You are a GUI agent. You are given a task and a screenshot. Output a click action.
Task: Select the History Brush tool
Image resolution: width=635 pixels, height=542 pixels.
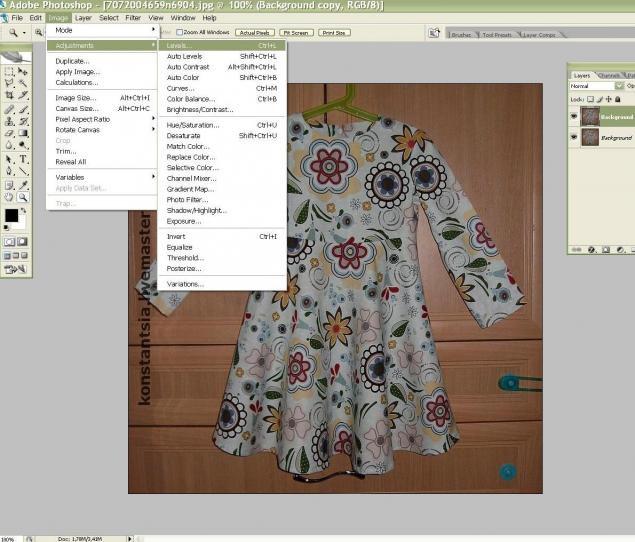coord(23,121)
